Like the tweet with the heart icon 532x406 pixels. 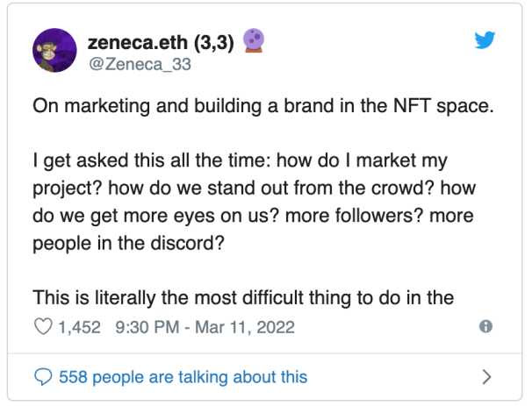(x=43, y=327)
